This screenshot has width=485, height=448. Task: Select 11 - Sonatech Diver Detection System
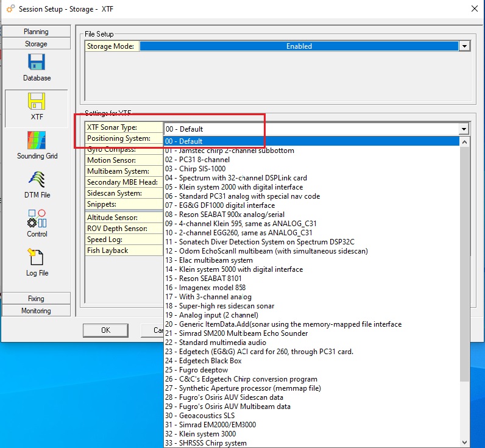point(311,241)
